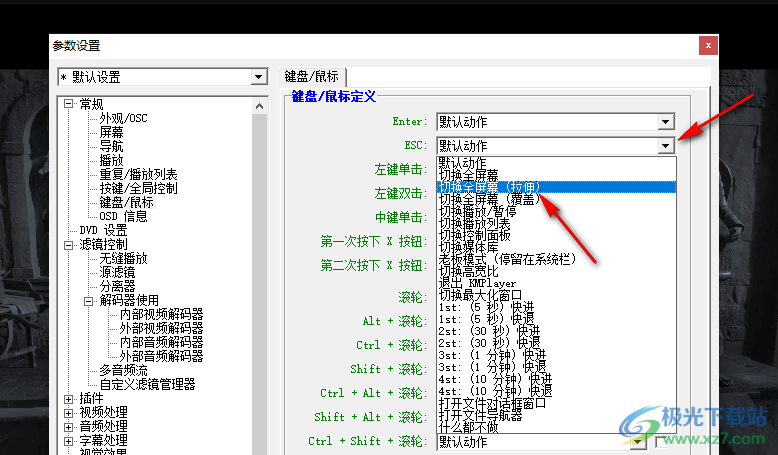Select 切换最大化窗口 option
This screenshot has width=778, height=455.
(x=556, y=295)
